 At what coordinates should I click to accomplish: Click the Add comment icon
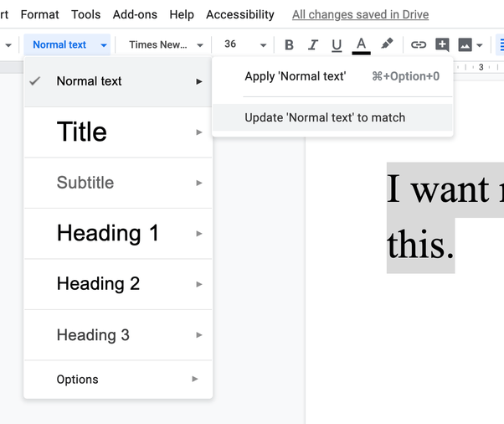[x=442, y=44]
